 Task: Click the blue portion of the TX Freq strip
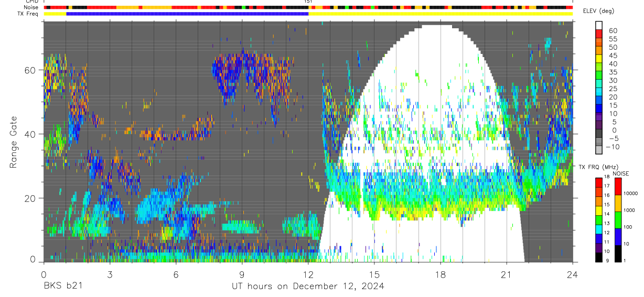187,14
